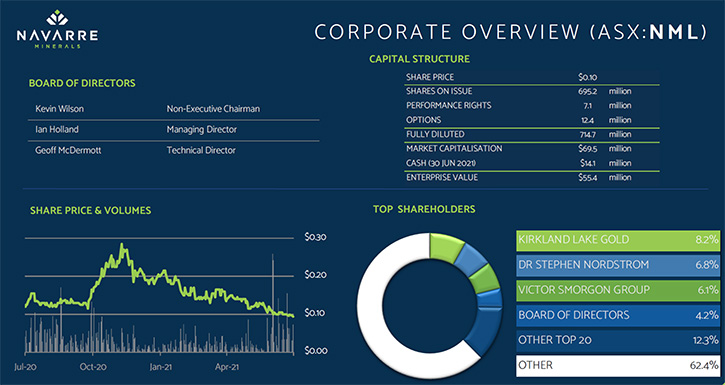Click the Corporate Overview ASX:NML title
Viewport: 725px width, 385px height.
(511, 32)
